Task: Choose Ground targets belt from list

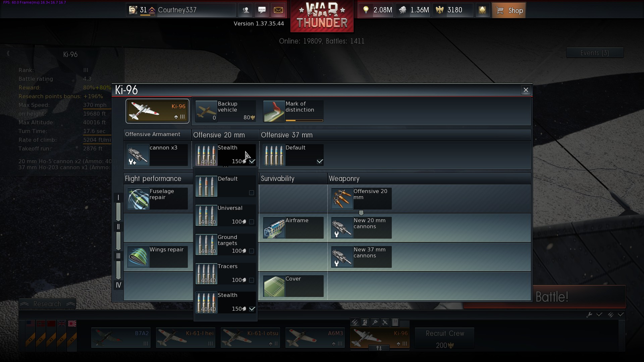Action: tap(225, 244)
